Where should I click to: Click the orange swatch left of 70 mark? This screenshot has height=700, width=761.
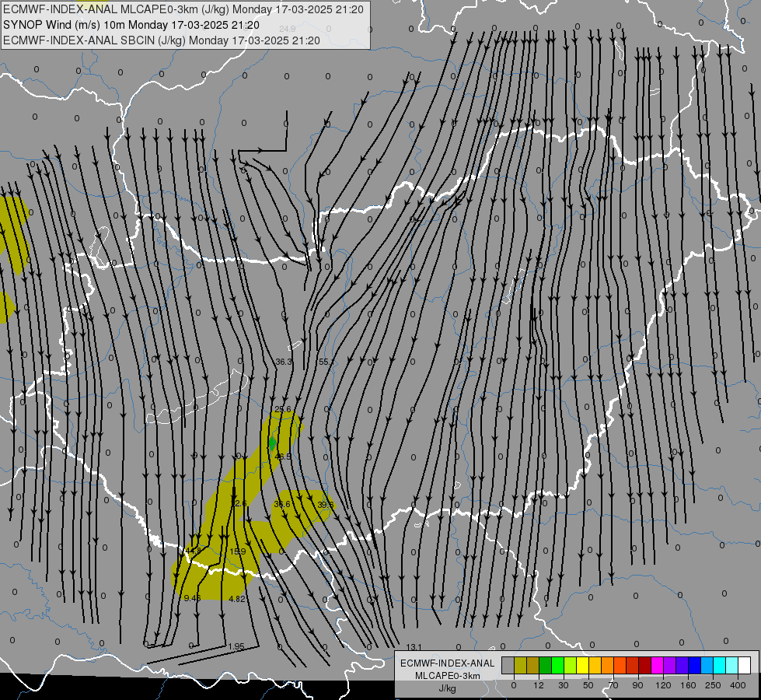coord(608,666)
